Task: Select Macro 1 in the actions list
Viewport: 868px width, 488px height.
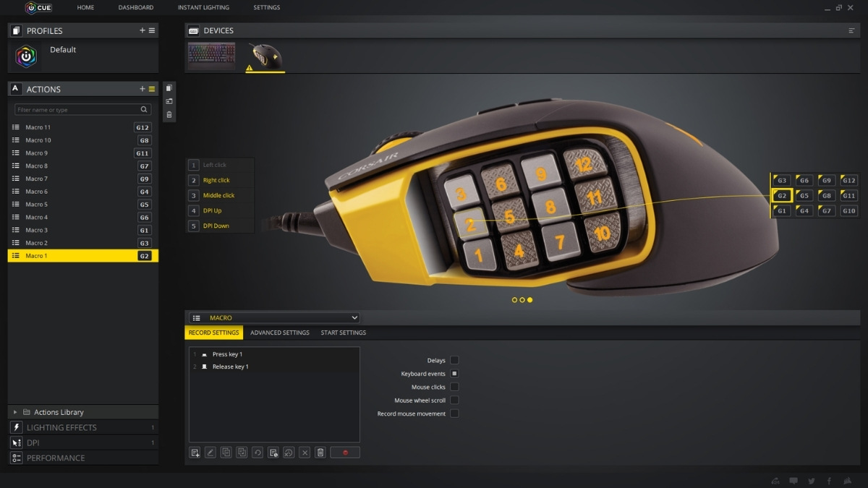Action: pyautogui.click(x=82, y=256)
